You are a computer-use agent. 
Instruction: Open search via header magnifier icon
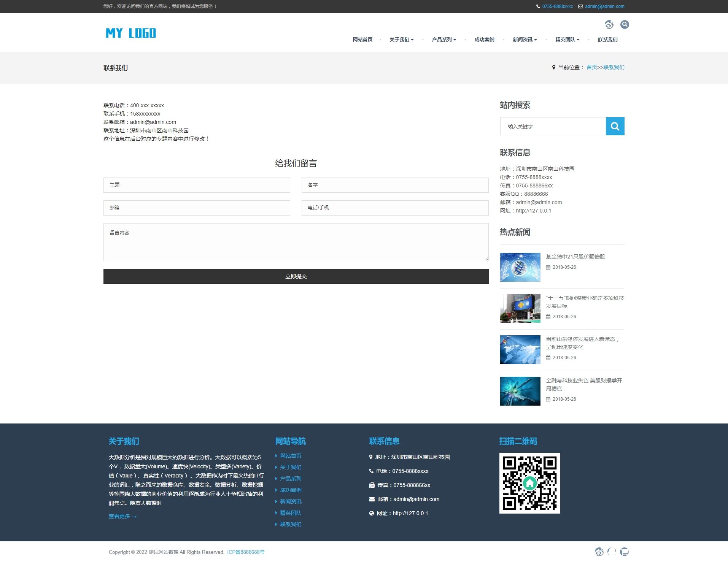click(x=624, y=25)
